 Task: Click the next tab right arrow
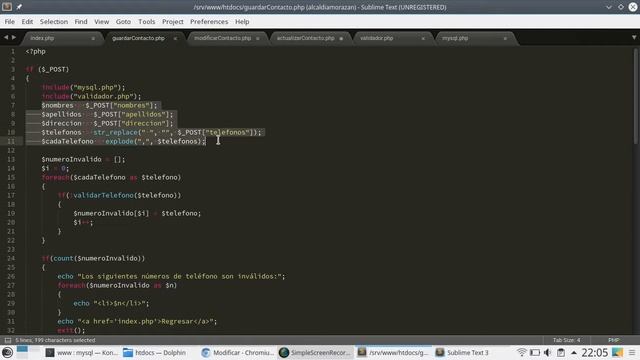(14, 38)
